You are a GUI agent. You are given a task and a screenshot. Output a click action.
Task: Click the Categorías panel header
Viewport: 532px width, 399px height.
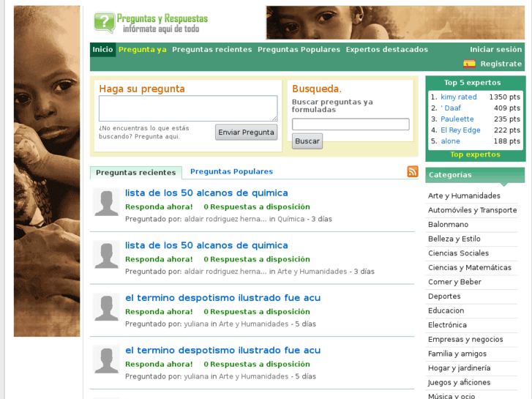475,175
